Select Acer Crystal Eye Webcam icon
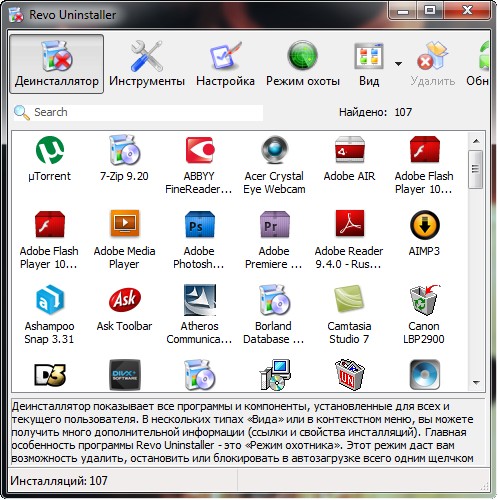Screen dimensions: 498x500 coord(274,150)
